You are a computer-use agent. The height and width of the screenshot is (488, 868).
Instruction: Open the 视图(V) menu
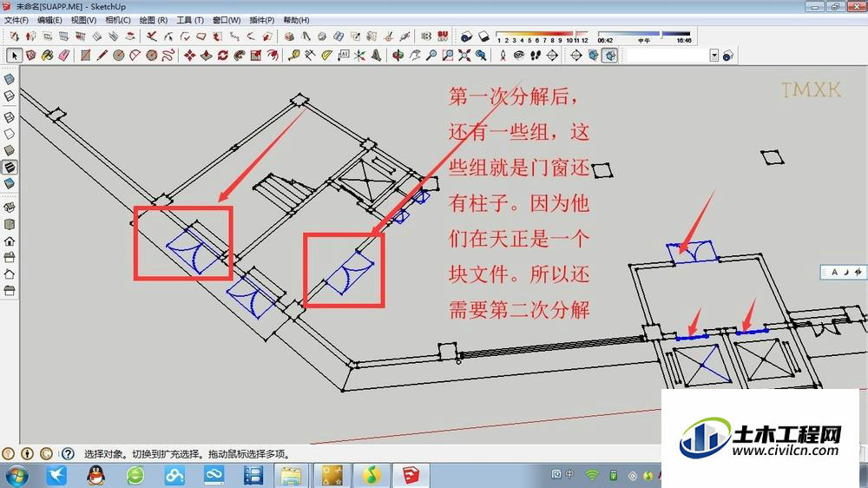point(83,20)
